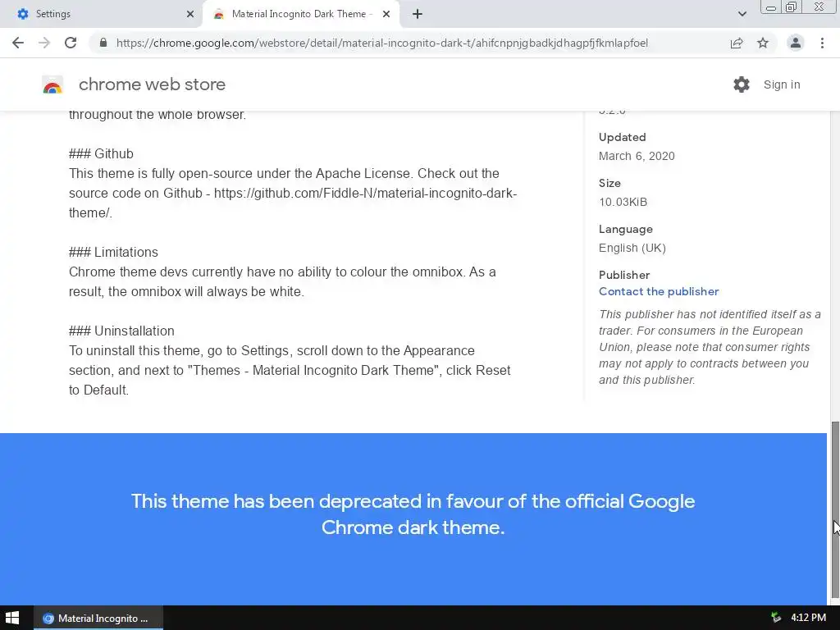Click Contact the publisher link
Image resolution: width=840 pixels, height=630 pixels.
[x=659, y=291]
